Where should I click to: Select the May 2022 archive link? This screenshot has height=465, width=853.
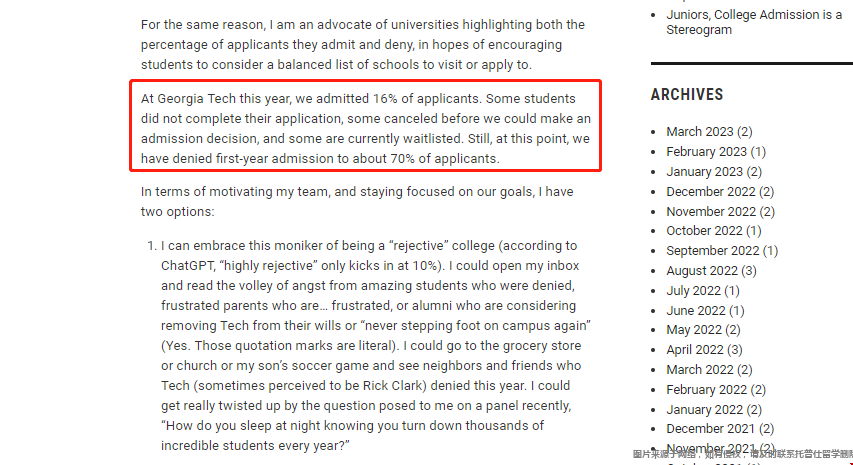(x=692, y=330)
